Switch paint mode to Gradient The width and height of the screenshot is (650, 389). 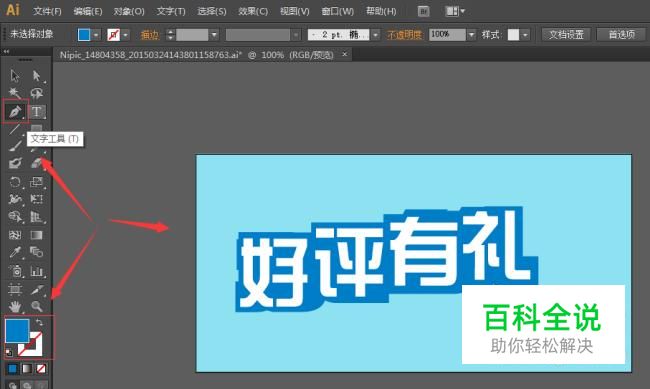coord(27,369)
